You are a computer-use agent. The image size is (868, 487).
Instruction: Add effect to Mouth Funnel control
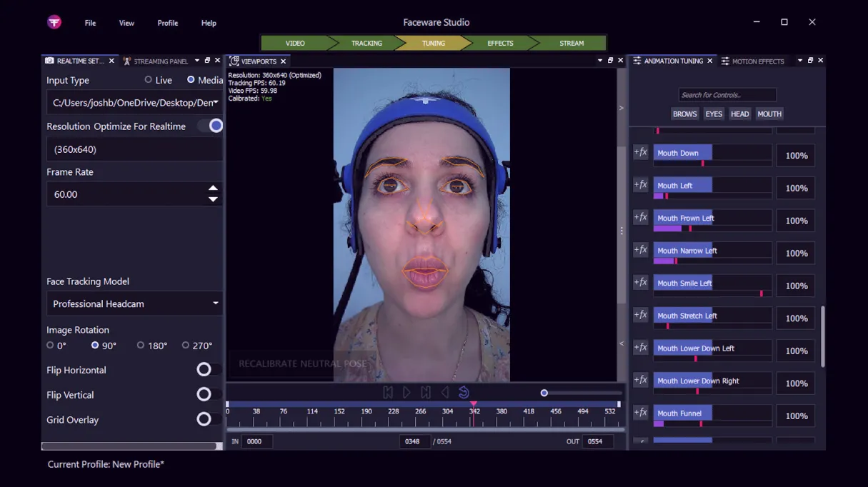641,413
